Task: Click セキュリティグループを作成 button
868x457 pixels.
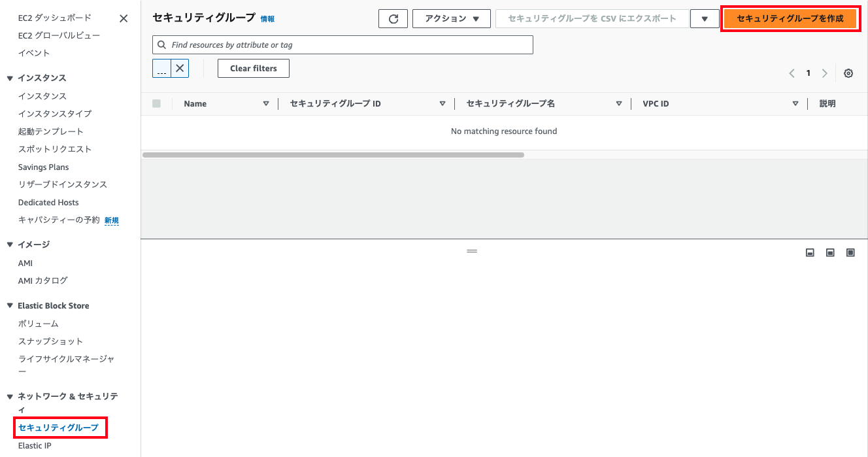Action: pos(790,19)
